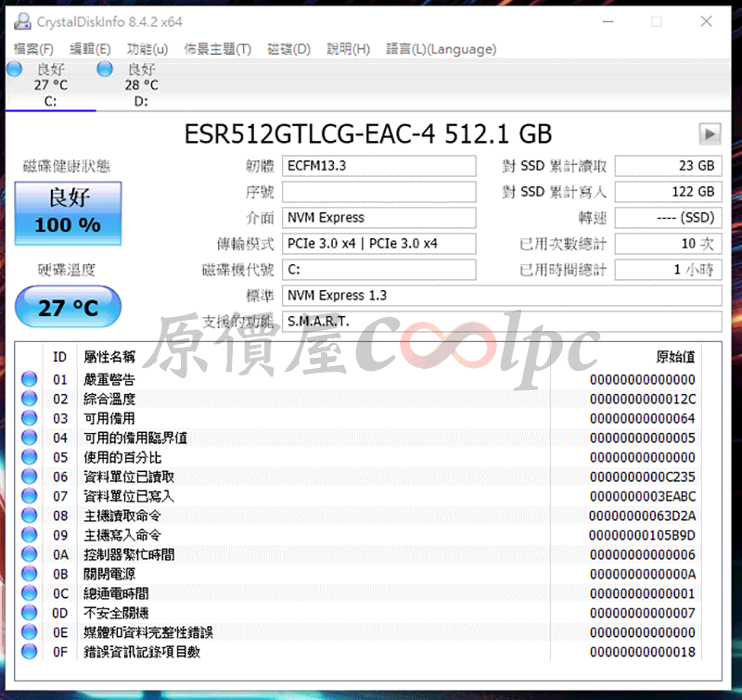Click the drive letter field C:
This screenshot has height=700, width=742.
pos(379,270)
